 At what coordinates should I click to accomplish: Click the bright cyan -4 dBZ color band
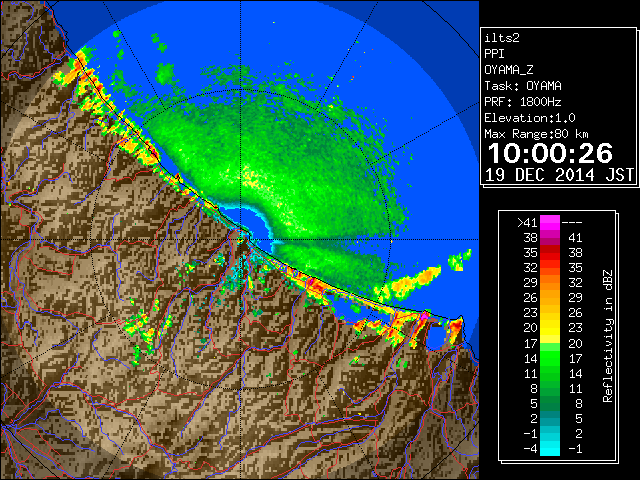coord(550,449)
